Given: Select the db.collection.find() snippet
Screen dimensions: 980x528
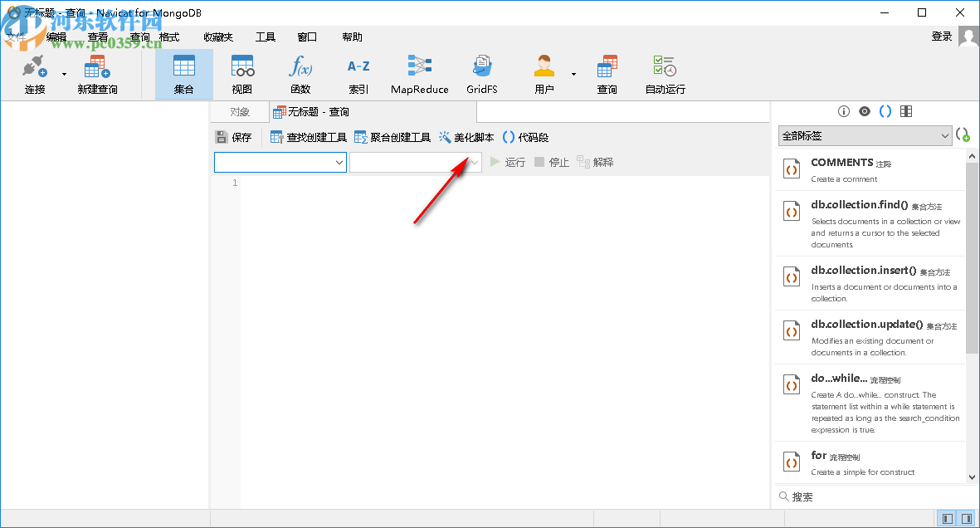Looking at the screenshot, I should [x=870, y=223].
